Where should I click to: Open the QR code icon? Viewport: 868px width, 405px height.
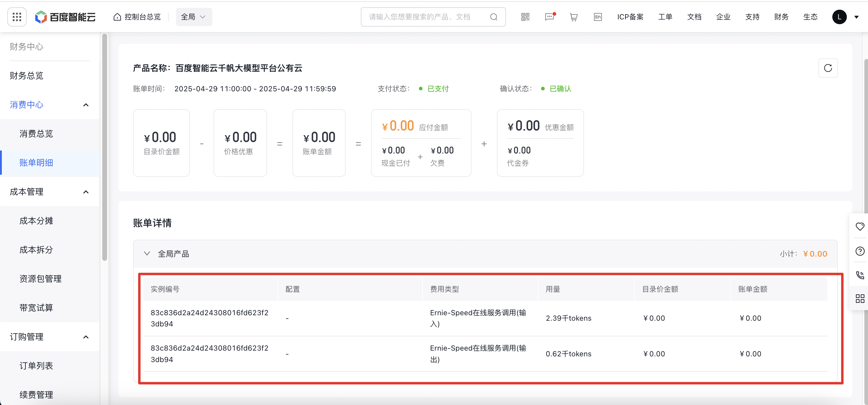[x=525, y=17]
